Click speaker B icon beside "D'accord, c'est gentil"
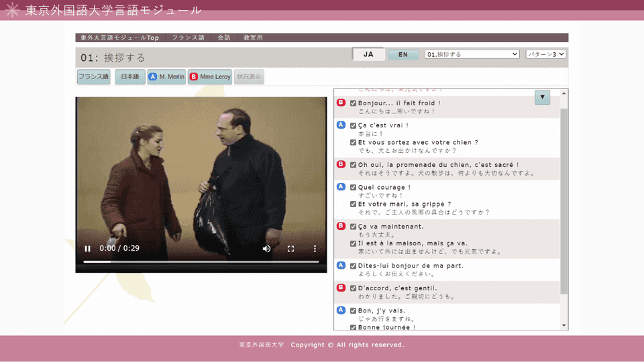Image resolution: width=644 pixels, height=362 pixels. coord(341,288)
